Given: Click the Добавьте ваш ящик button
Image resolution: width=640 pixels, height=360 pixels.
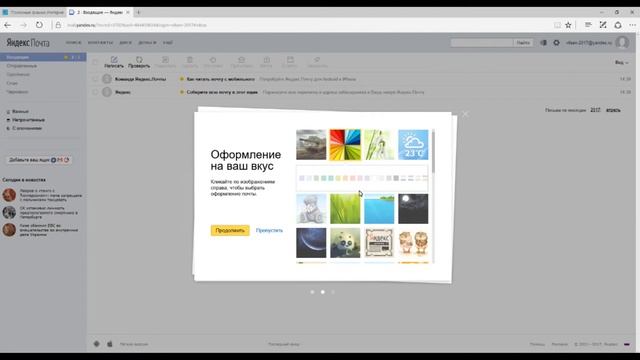Looking at the screenshot, I should pos(39,160).
